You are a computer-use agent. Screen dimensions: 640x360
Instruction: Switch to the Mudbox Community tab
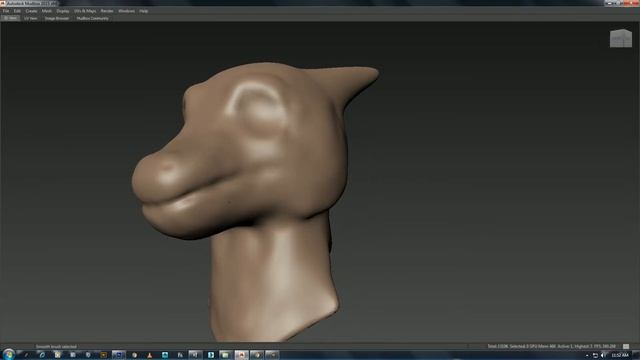click(x=93, y=18)
